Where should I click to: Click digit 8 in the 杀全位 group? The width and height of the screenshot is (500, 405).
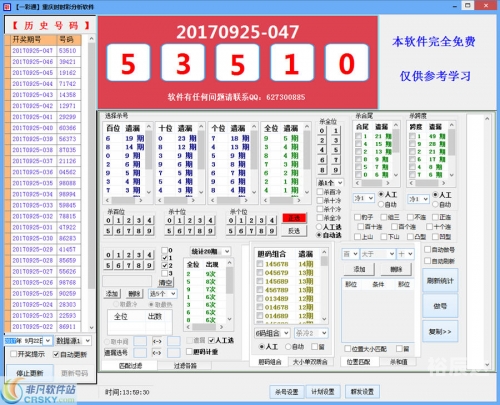point(322,170)
